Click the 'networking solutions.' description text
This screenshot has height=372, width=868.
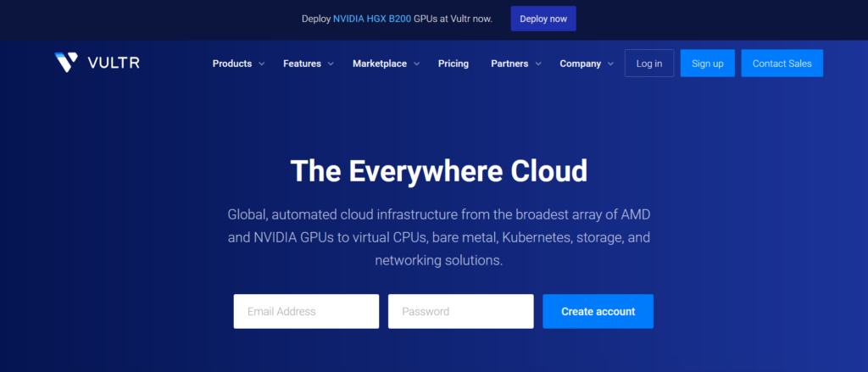click(x=438, y=260)
